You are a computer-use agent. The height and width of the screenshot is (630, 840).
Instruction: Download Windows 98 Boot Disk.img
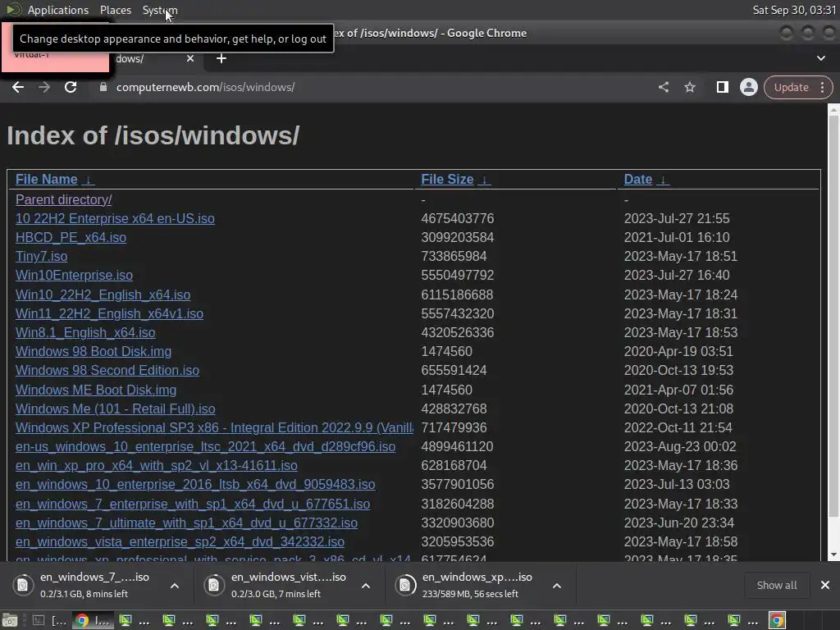click(x=94, y=351)
